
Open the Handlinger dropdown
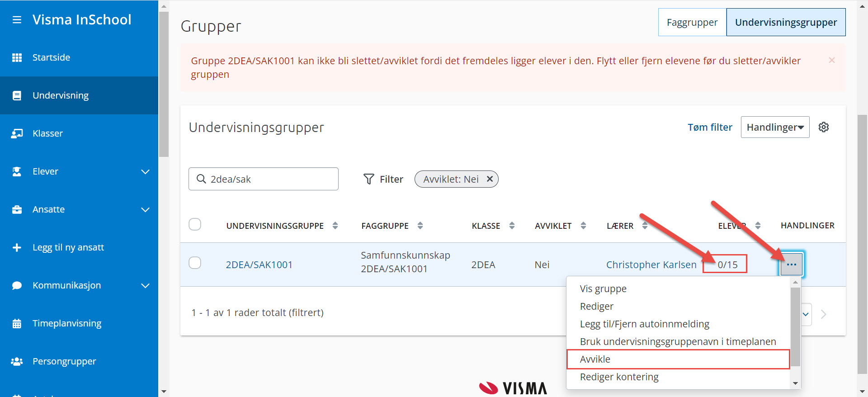tap(775, 127)
